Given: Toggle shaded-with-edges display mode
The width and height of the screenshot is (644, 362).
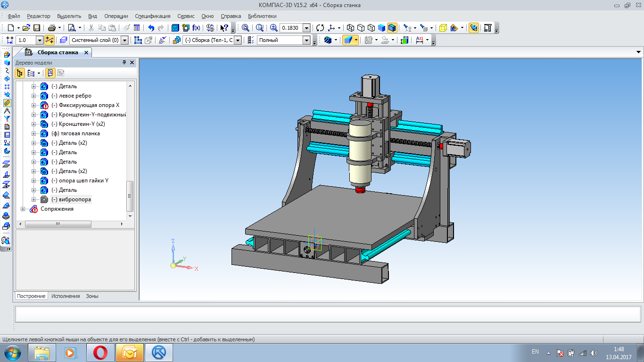Looking at the screenshot, I should [392, 28].
